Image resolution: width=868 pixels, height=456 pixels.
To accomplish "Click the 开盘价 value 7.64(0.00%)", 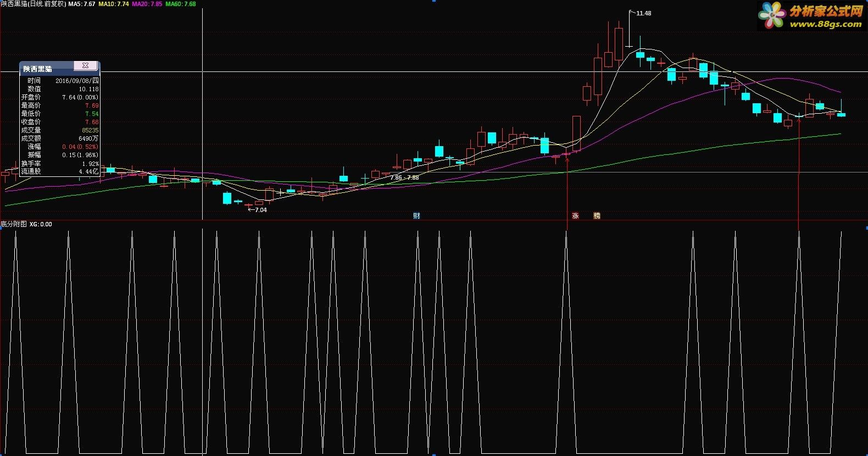I will (80, 97).
